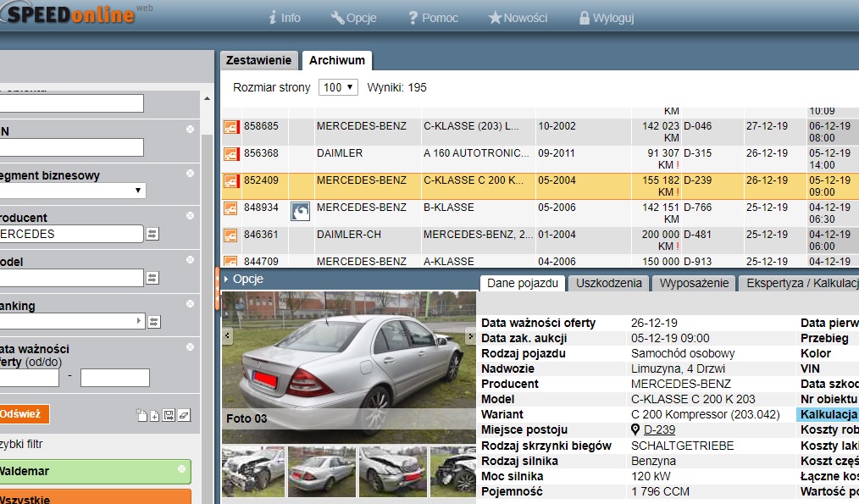Switch to the Zestawienie tab
The height and width of the screenshot is (504, 859).
(259, 60)
